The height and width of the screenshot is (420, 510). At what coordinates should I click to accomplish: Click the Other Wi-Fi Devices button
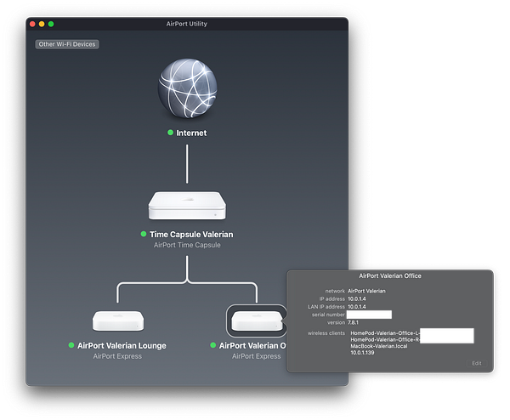coord(67,44)
